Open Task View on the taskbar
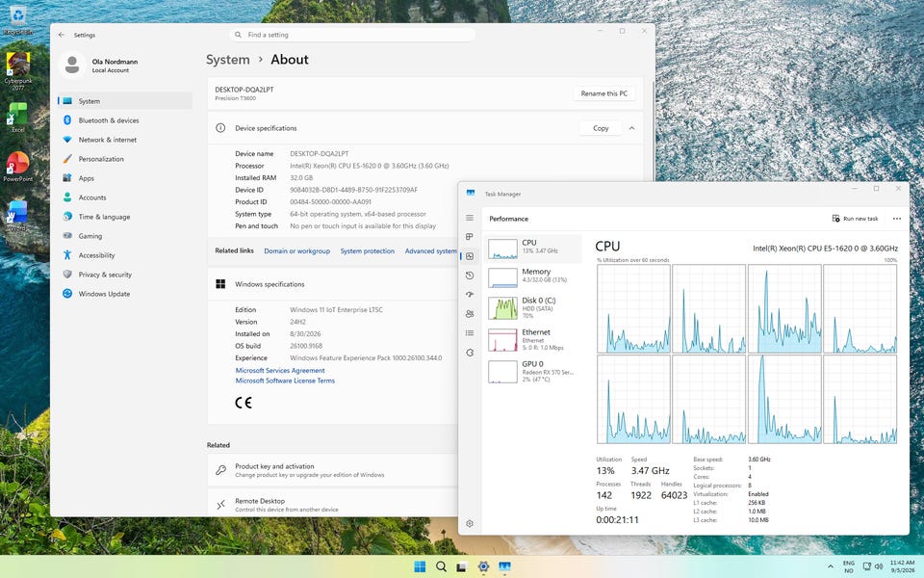The height and width of the screenshot is (578, 924). 462,566
